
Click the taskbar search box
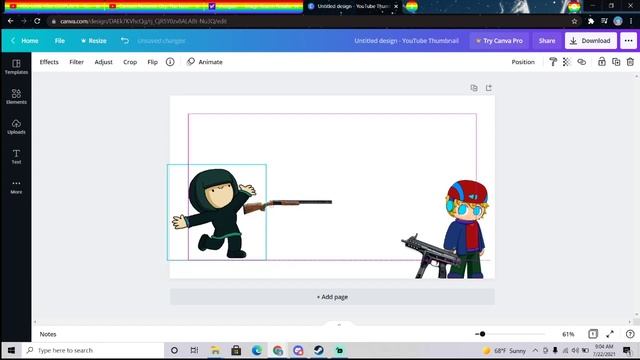(93, 350)
